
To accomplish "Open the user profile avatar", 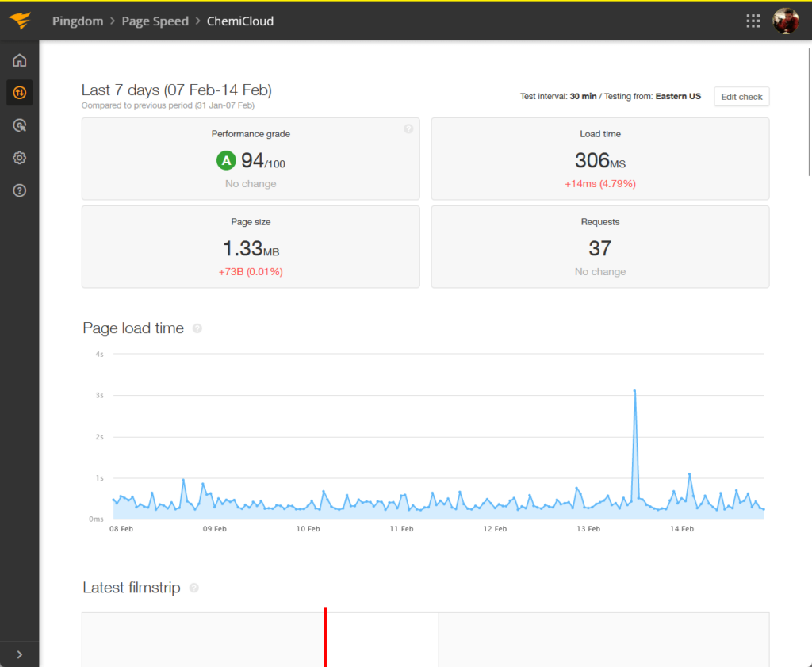I will click(786, 21).
